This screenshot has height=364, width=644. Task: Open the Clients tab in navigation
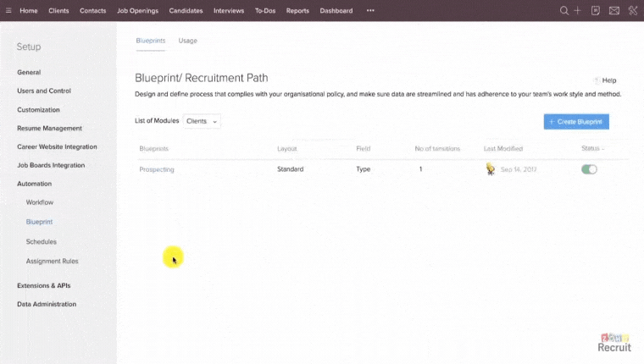[x=58, y=11]
